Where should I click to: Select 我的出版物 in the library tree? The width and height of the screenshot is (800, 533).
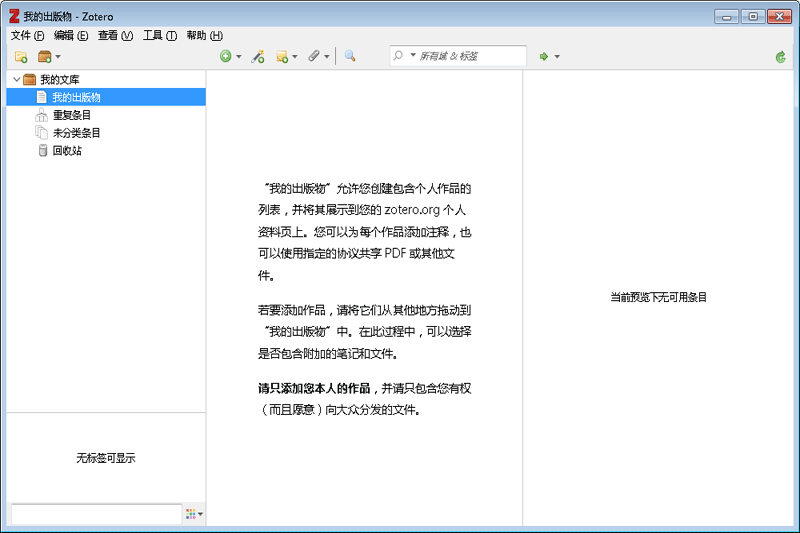pos(106,97)
